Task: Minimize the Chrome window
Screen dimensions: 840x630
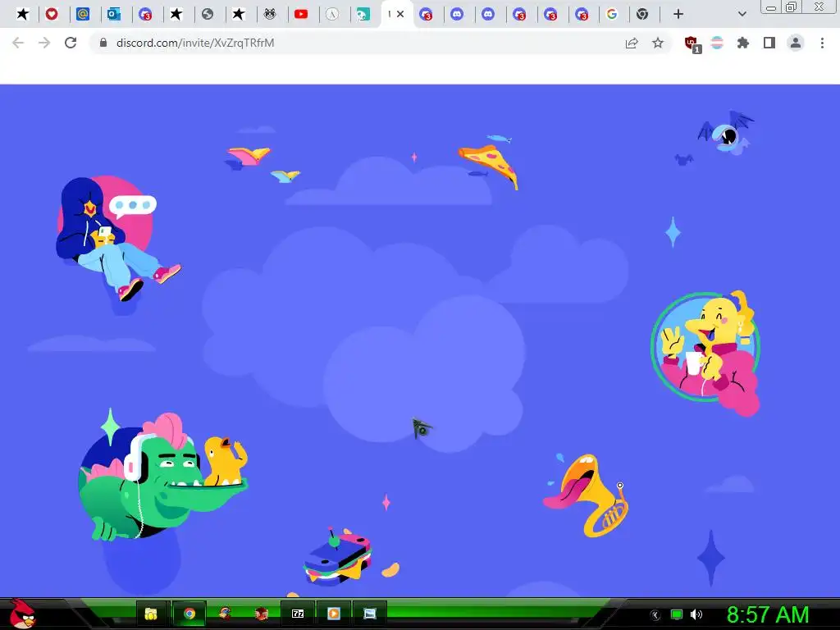Action: [770, 7]
